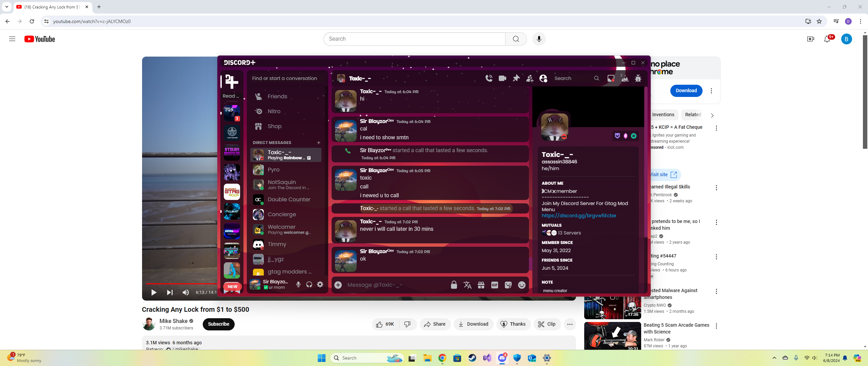The image size is (868, 366).
Task: Select the Pyro direct message
Action: pos(274,169)
